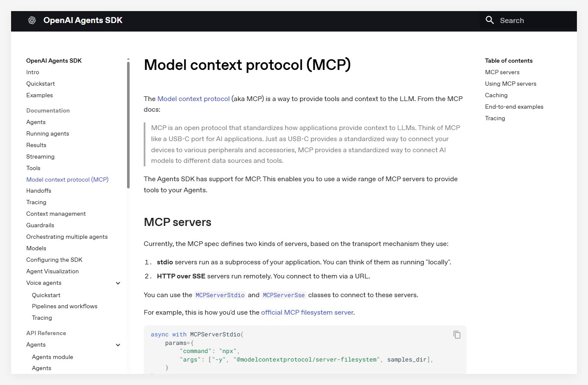Image resolution: width=588 pixels, height=385 pixels.
Task: Open Pipelines and workflows under Voice agents
Action: click(x=65, y=307)
